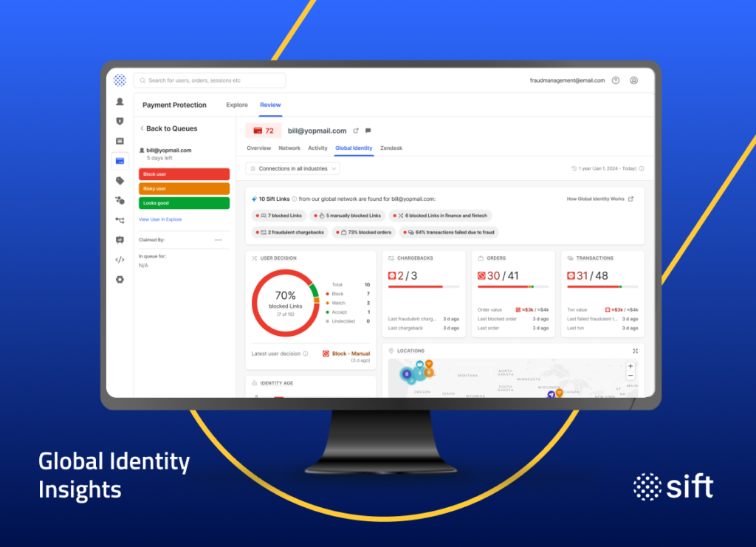Viewport: 756px width, 547px height.
Task: Click the info icon beside the date range
Action: point(642,169)
